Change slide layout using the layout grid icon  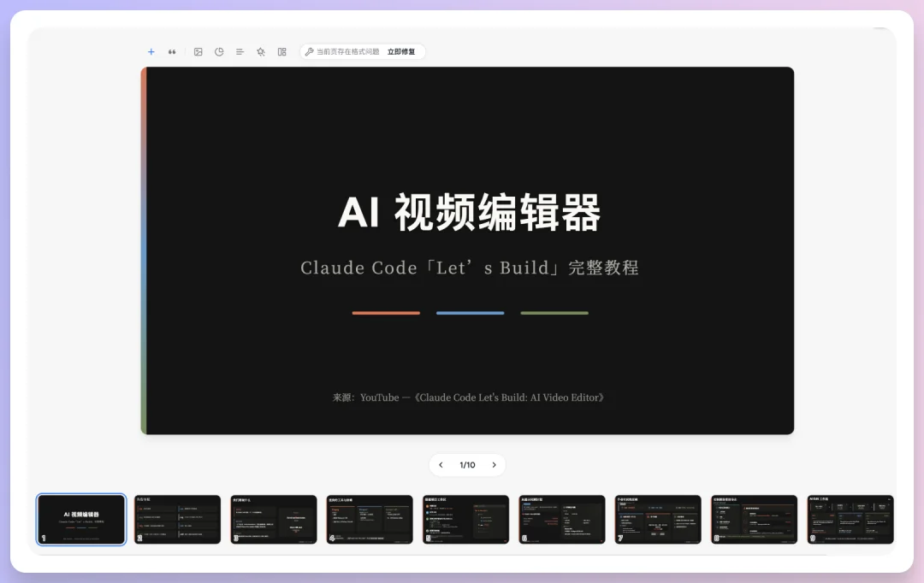click(281, 51)
